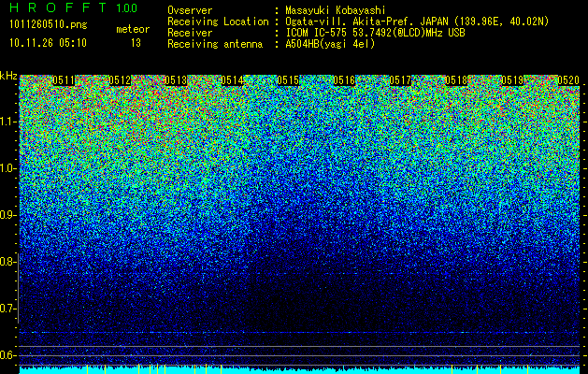Click the 0515 time marker

pyautogui.click(x=288, y=80)
